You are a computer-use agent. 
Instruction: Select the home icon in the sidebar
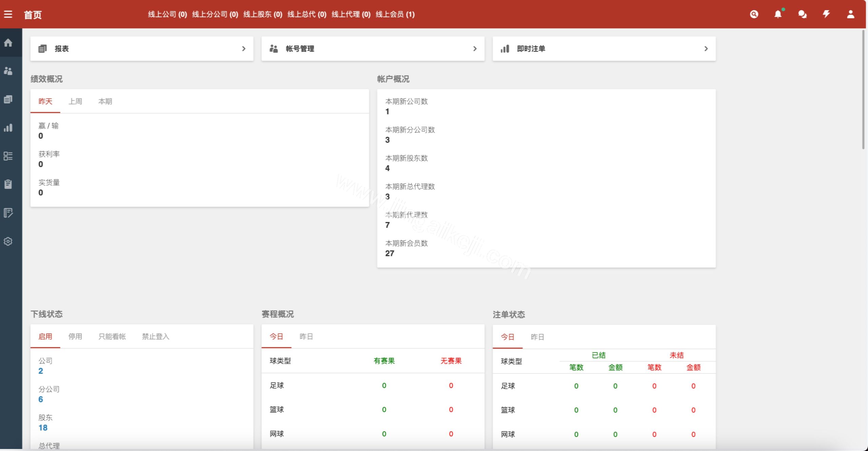pyautogui.click(x=8, y=43)
